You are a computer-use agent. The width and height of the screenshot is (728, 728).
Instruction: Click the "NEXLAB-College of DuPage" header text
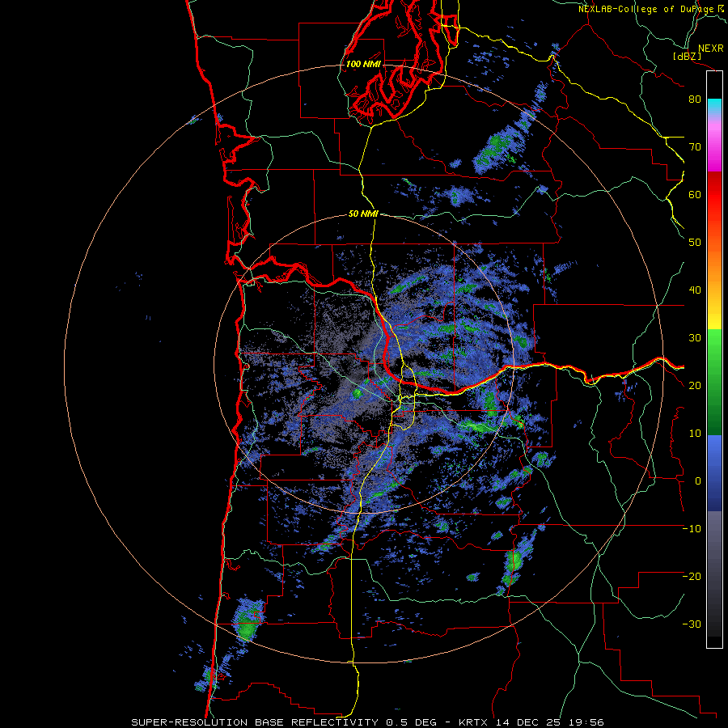646,9
